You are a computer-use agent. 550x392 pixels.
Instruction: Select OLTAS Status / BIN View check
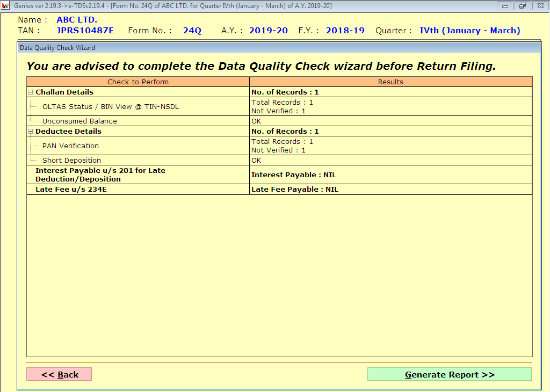(111, 107)
